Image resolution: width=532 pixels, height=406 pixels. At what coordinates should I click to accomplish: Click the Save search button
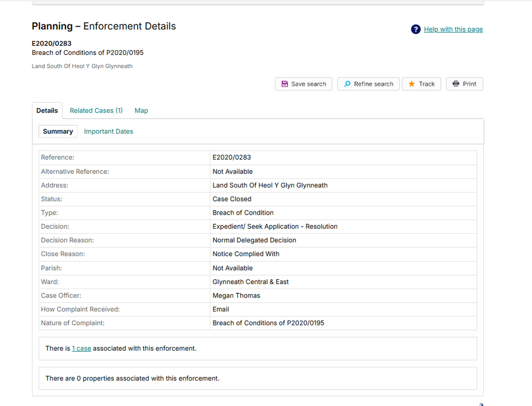(x=304, y=84)
